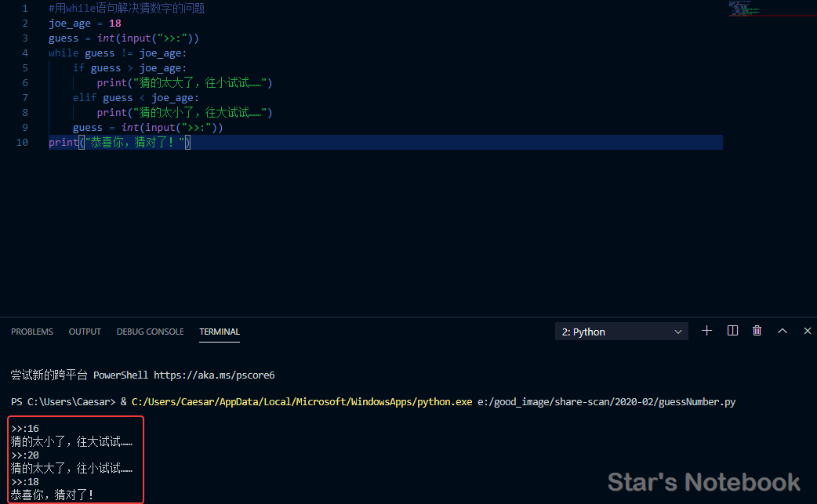Add a new terminal with the plus icon
This screenshot has width=817, height=504.
pyautogui.click(x=706, y=331)
